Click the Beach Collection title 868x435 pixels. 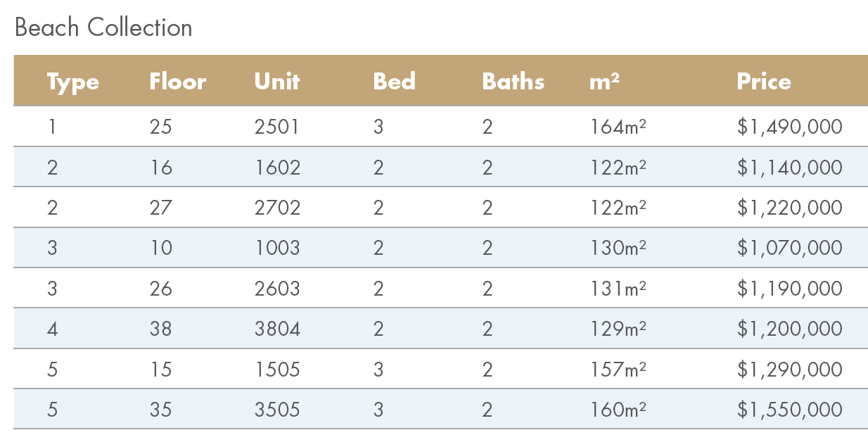click(103, 27)
